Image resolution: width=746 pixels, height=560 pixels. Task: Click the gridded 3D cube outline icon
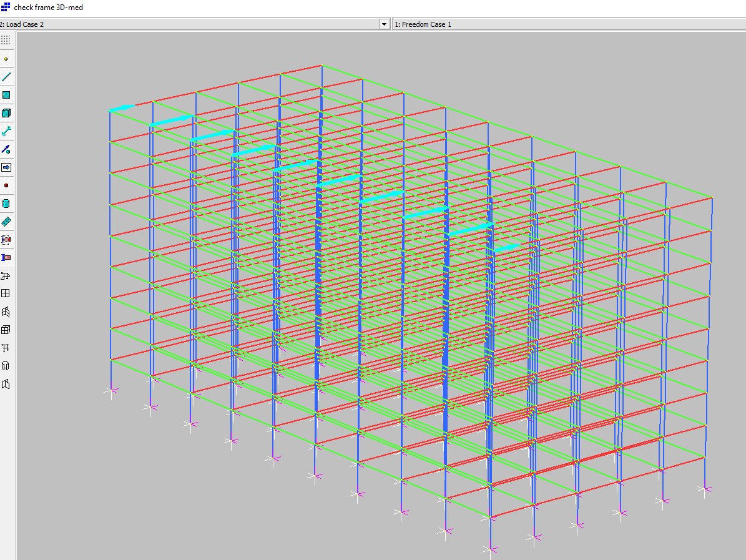click(6, 330)
